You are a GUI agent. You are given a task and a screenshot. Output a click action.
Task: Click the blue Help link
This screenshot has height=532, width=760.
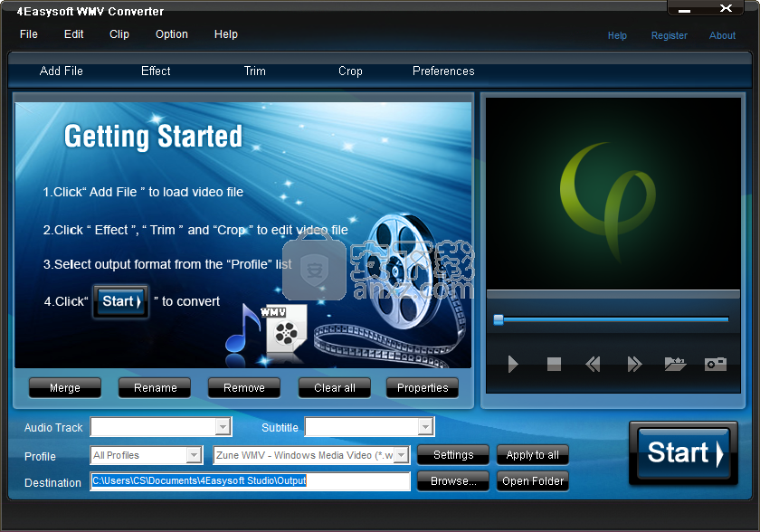point(617,35)
